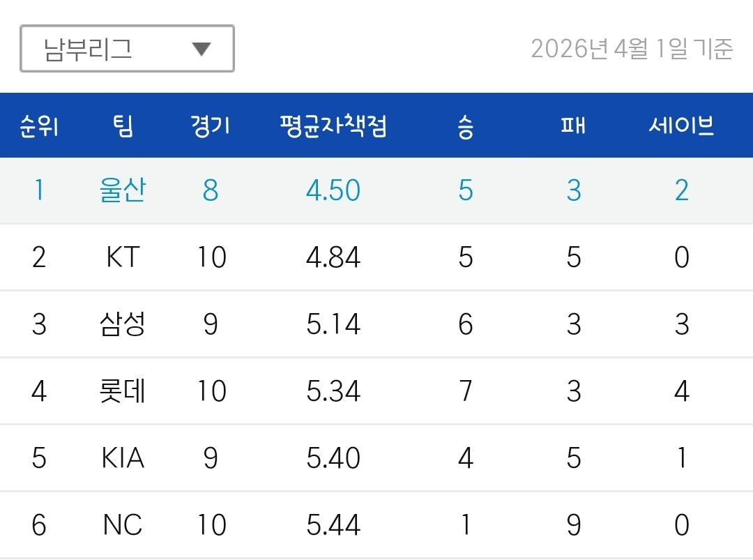Select the NC team name

123,524
